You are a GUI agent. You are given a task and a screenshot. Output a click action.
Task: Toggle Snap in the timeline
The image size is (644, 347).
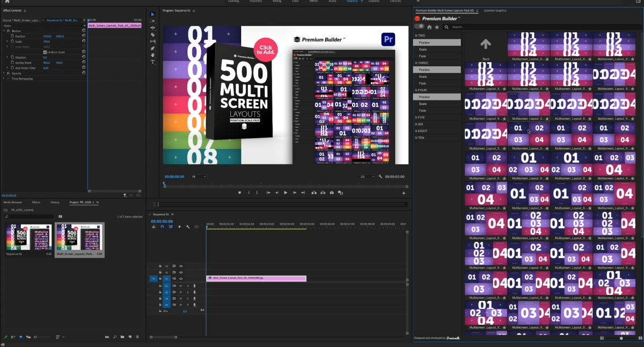pos(162,227)
